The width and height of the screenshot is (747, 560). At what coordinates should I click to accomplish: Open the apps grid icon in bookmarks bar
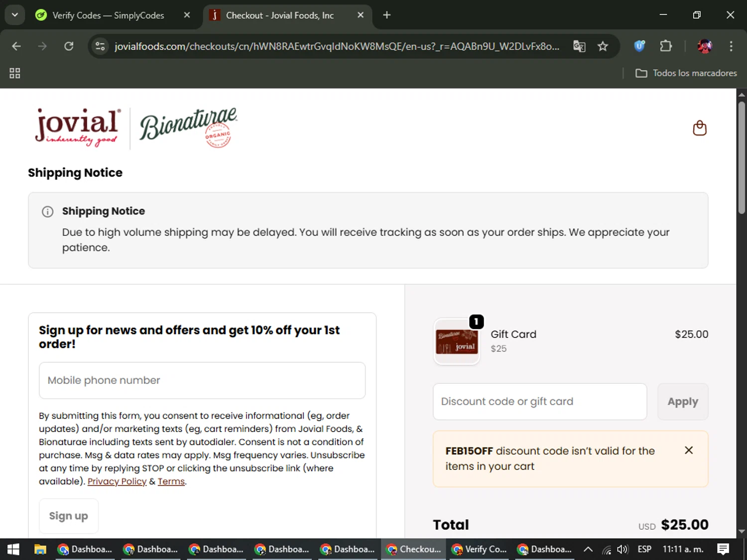[15, 73]
